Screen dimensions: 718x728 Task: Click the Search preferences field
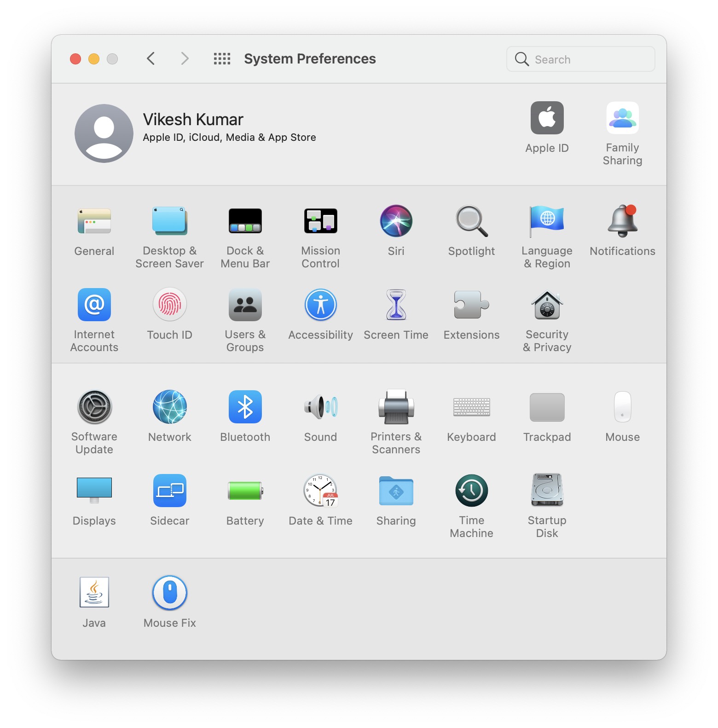(x=581, y=59)
